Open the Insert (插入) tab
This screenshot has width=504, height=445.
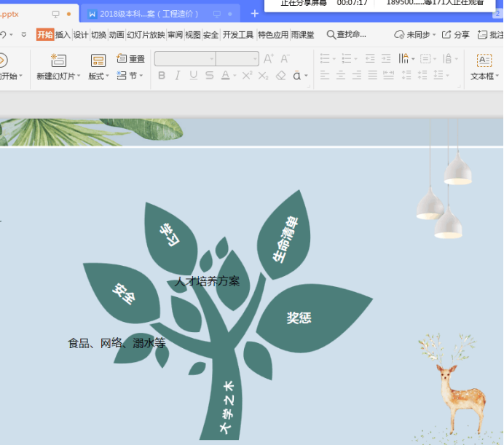click(63, 35)
